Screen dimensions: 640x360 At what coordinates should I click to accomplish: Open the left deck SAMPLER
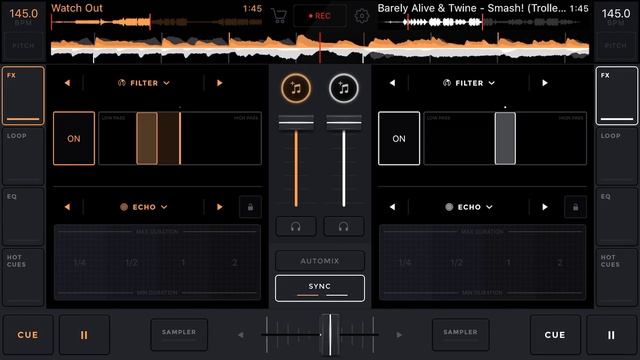pos(179,335)
